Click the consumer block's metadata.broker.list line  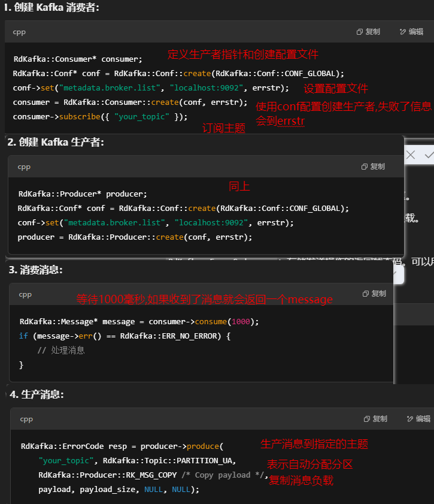click(x=151, y=87)
